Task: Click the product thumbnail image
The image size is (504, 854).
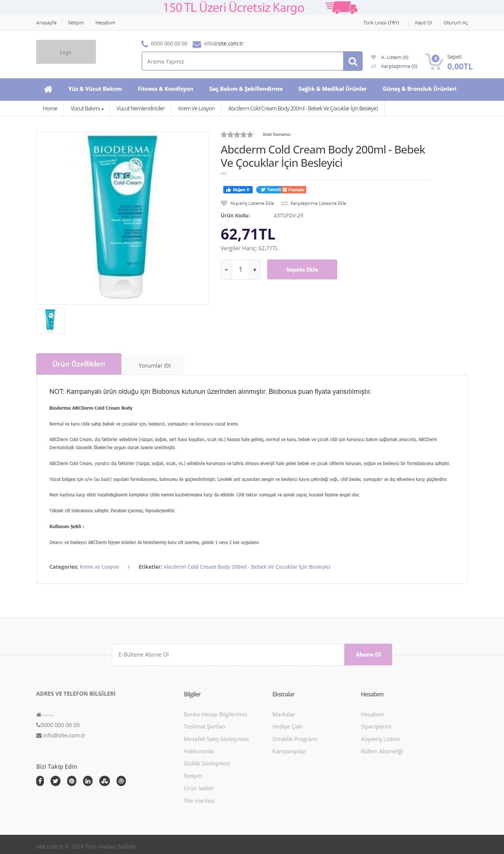Action: pos(51,321)
